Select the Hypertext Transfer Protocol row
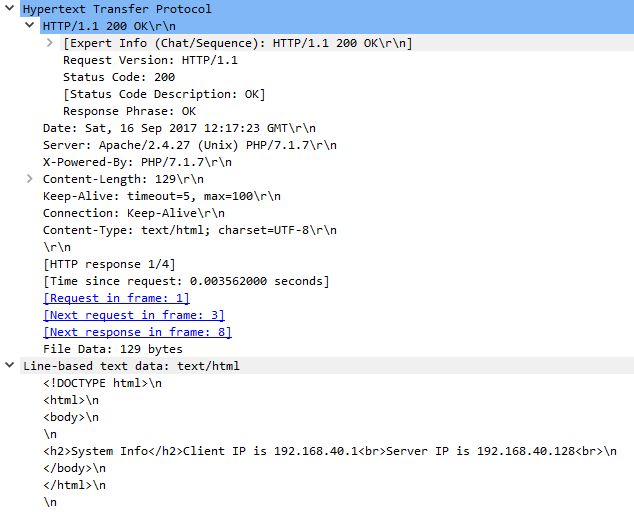The height and width of the screenshot is (520, 634). [327, 8]
